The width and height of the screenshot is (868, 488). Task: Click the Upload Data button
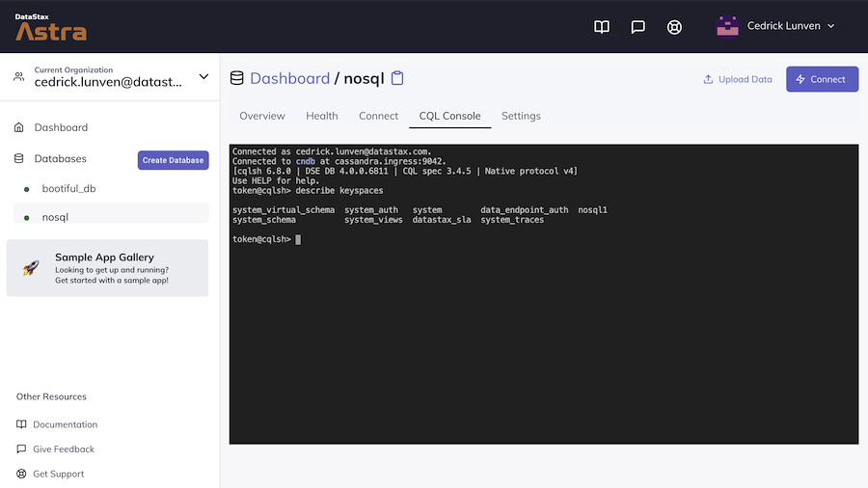click(x=738, y=79)
